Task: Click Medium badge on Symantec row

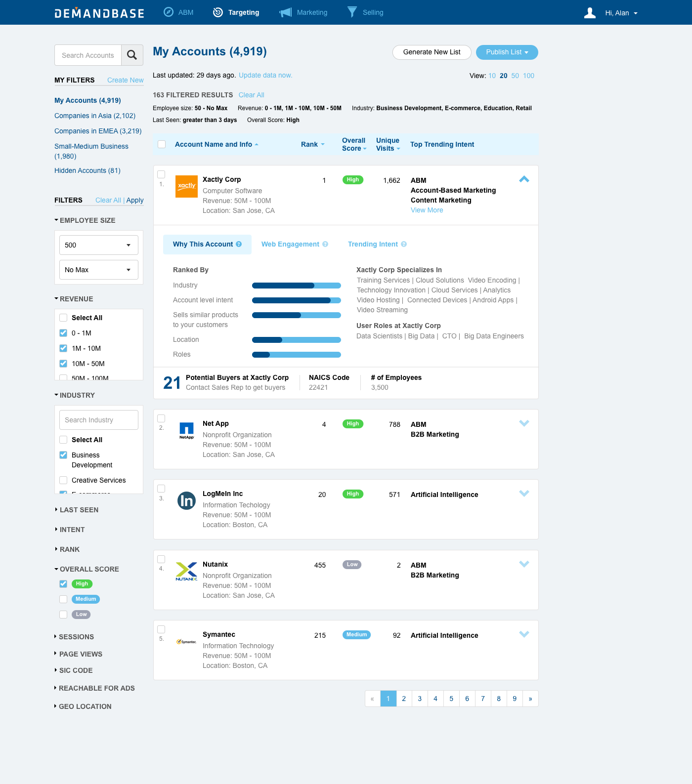Action: click(356, 635)
